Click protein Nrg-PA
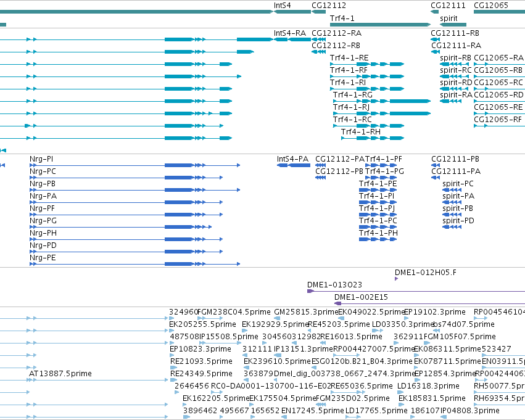 (43, 196)
